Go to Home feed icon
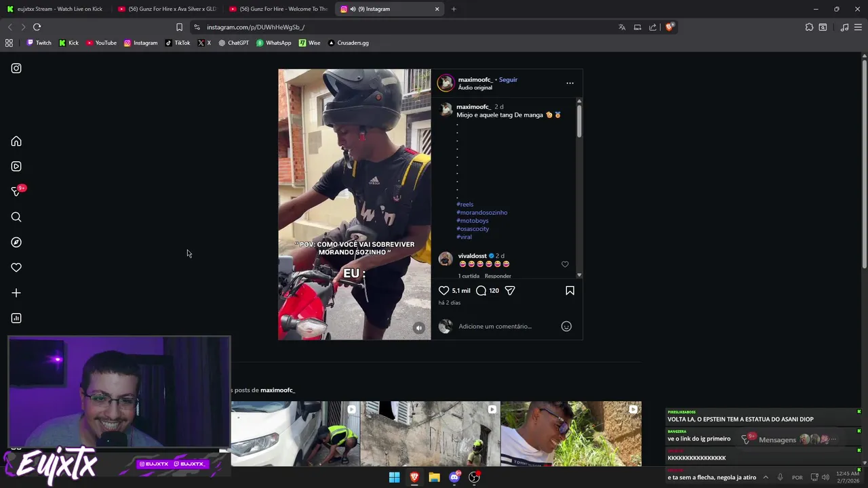The image size is (868, 488). (x=16, y=141)
